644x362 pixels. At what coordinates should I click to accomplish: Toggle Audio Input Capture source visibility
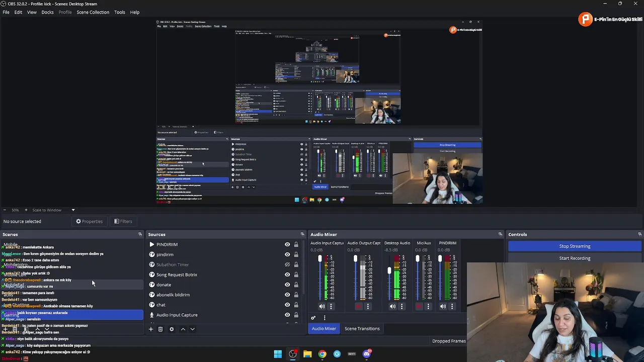click(x=287, y=315)
